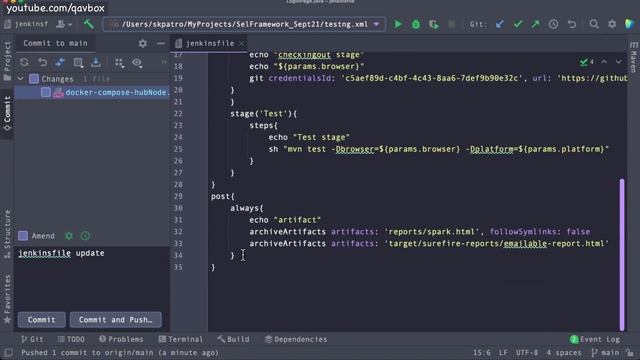Click the Commit button
This screenshot has height=360, width=640.
point(41,320)
